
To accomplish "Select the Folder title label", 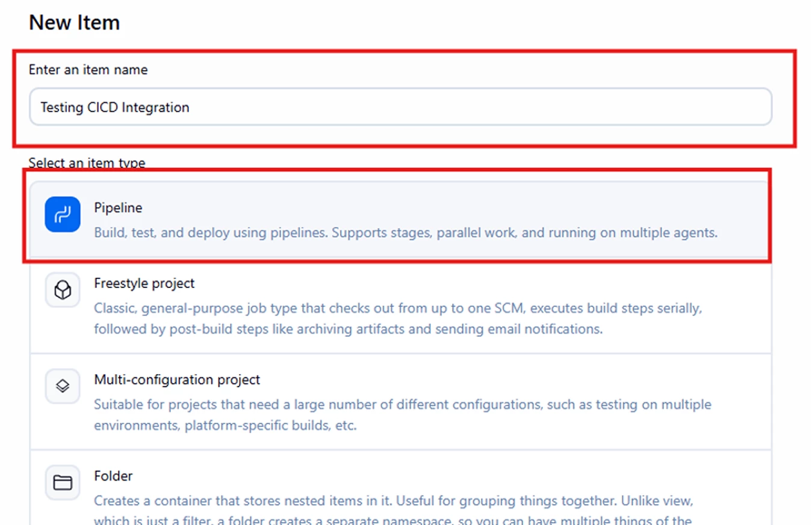I will (x=113, y=476).
